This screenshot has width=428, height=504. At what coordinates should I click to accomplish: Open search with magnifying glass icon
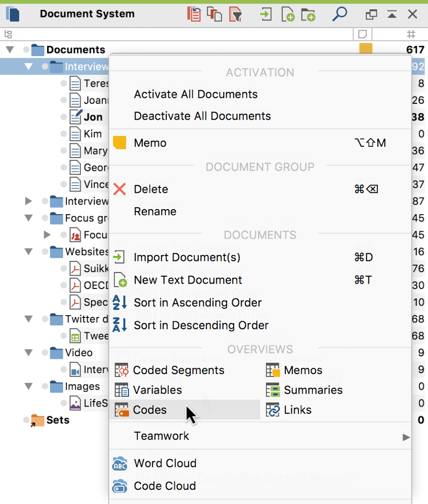pos(339,14)
